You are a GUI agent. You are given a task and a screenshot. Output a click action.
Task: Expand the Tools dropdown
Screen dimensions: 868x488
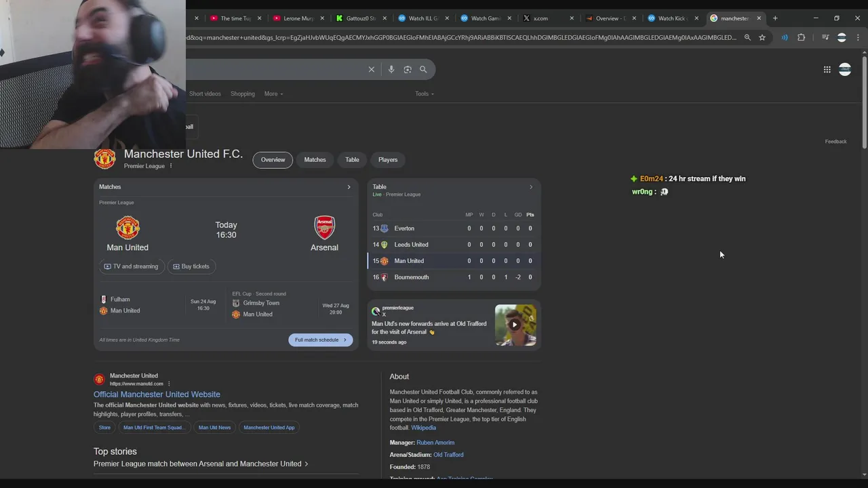pyautogui.click(x=425, y=94)
